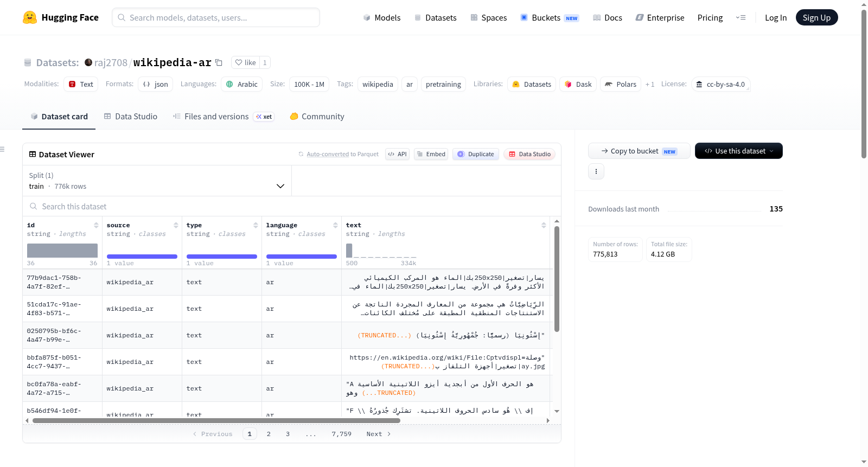Sort the language column
The height and width of the screenshot is (467, 868).
[335, 225]
